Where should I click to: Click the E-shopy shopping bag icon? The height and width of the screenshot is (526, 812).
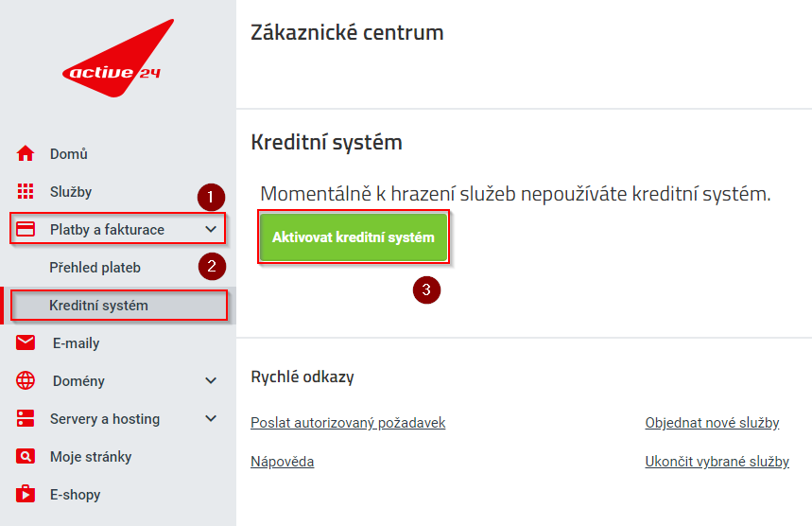[26, 494]
